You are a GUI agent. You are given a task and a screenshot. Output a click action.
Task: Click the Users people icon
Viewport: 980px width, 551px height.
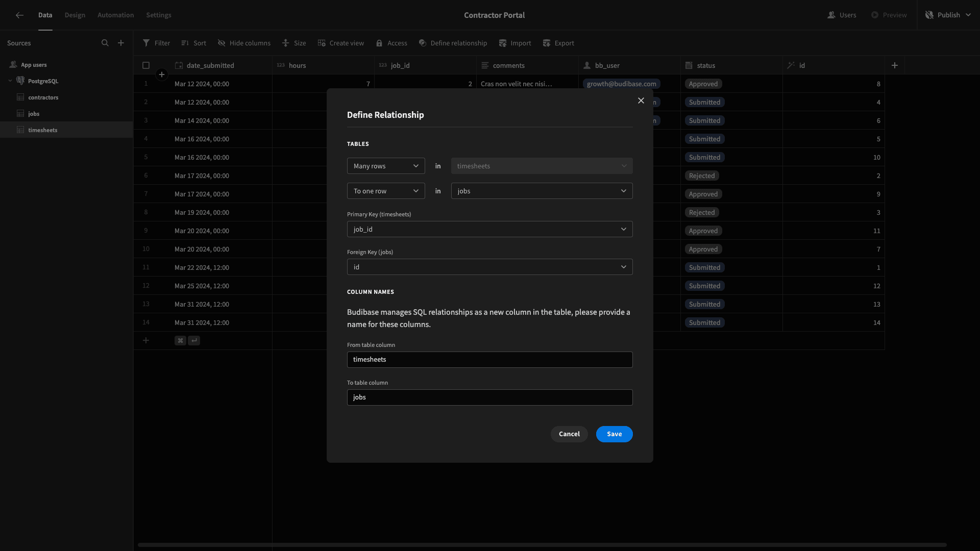[x=831, y=15]
